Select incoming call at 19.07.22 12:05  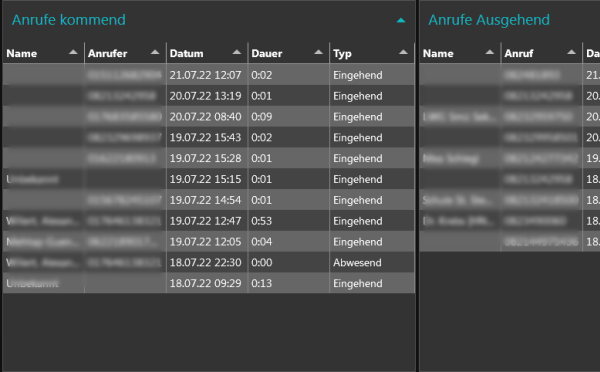pos(209,241)
